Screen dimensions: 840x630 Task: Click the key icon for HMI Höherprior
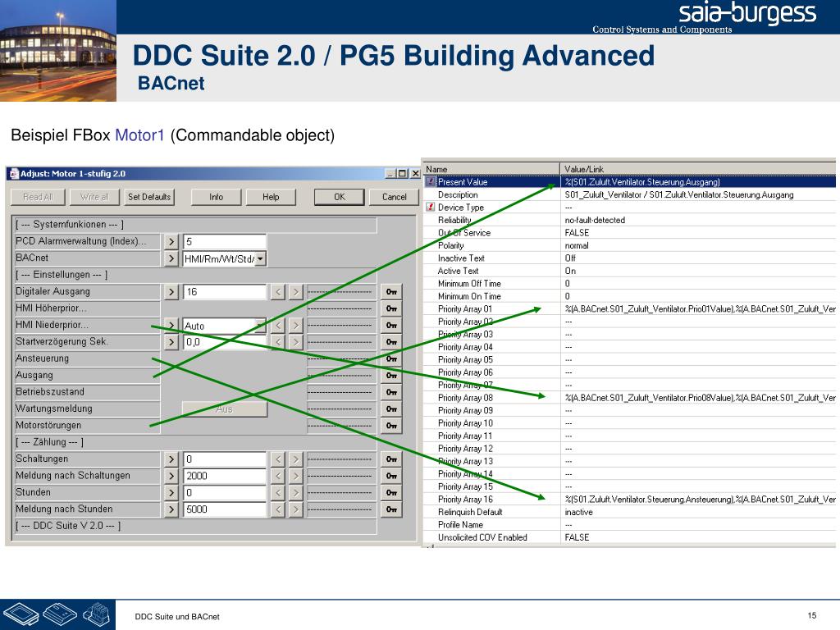(x=391, y=308)
